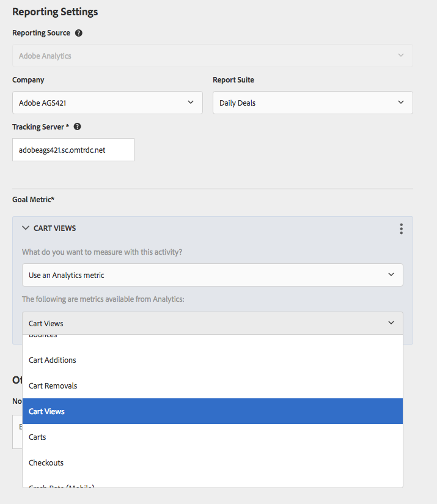Click the Tracking Server label text
437x504 pixels.
coord(40,127)
